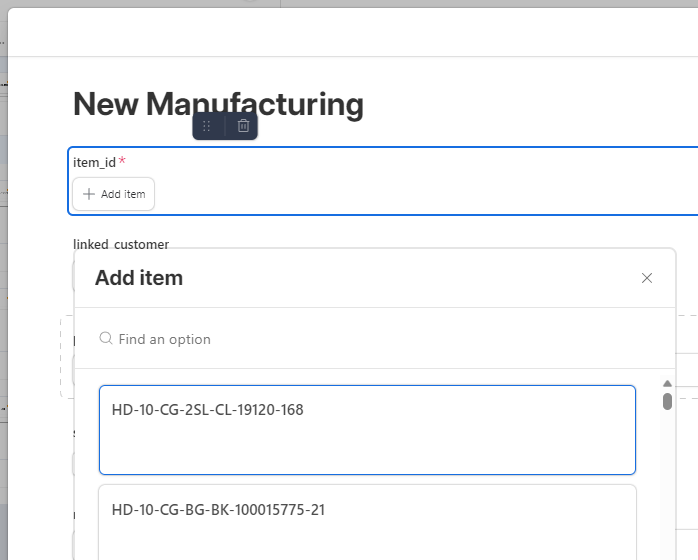
Task: Click the magnifier search icon
Action: coord(106,338)
